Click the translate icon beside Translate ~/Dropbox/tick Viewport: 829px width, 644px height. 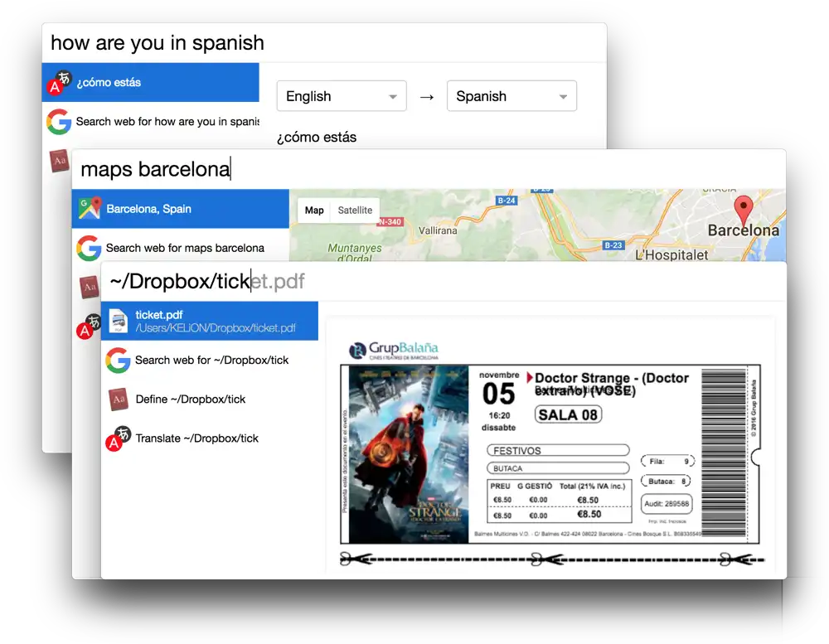coord(118,438)
